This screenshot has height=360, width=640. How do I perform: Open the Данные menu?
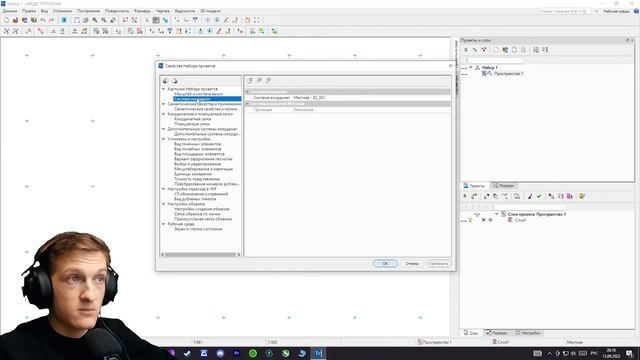point(9,11)
